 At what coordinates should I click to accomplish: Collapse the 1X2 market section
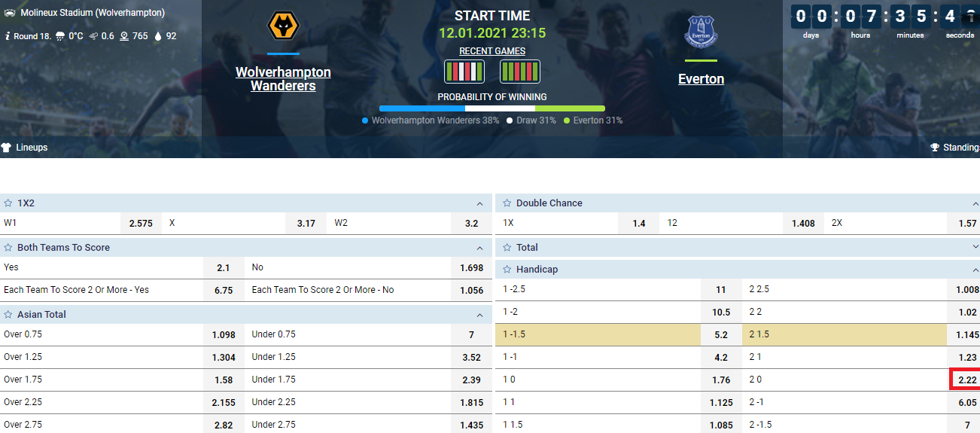pos(480,203)
